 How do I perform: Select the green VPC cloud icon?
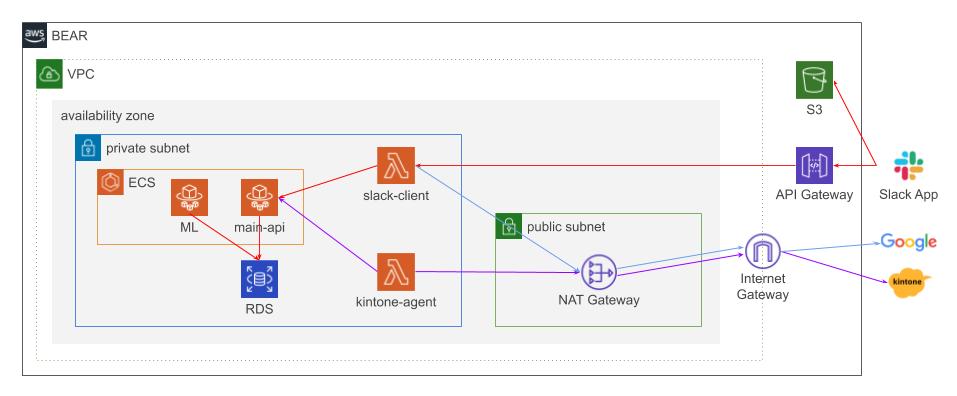click(x=49, y=74)
